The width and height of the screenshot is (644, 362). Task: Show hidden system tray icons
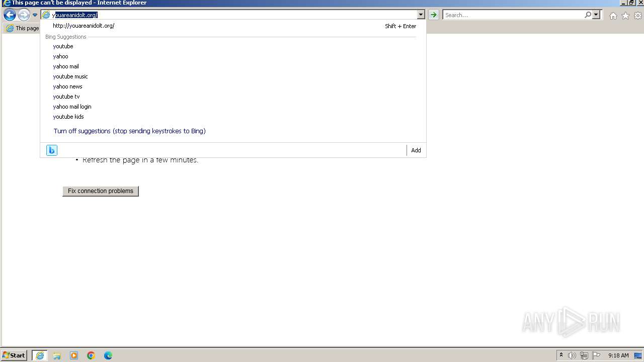[561, 355]
